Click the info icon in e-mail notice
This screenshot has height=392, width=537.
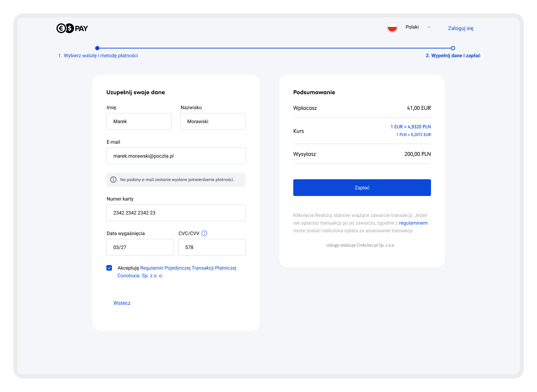click(113, 180)
